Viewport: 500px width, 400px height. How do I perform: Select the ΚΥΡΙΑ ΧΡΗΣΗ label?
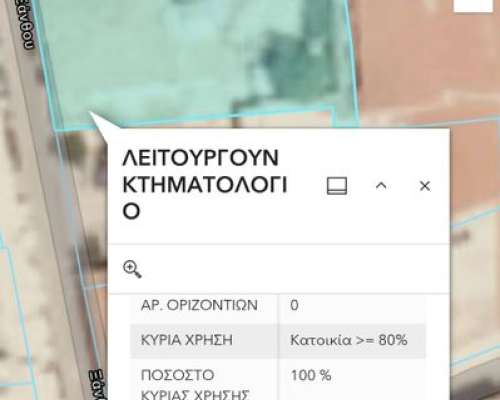click(187, 340)
